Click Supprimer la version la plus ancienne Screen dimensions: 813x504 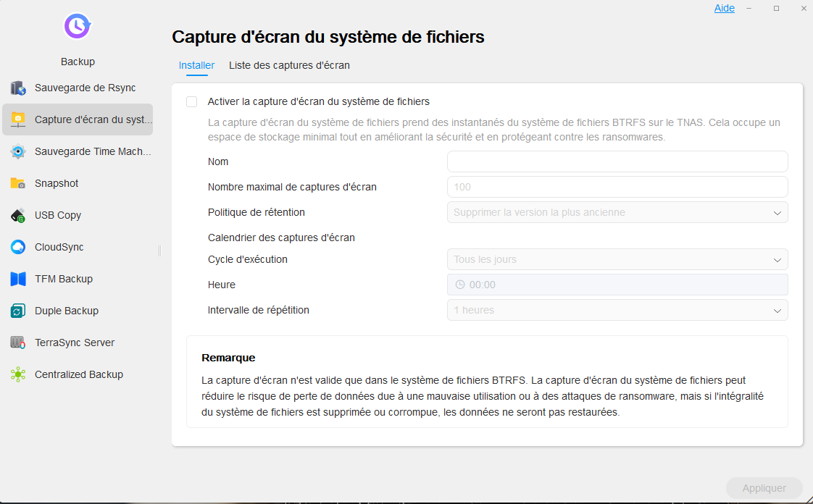pyautogui.click(x=539, y=212)
